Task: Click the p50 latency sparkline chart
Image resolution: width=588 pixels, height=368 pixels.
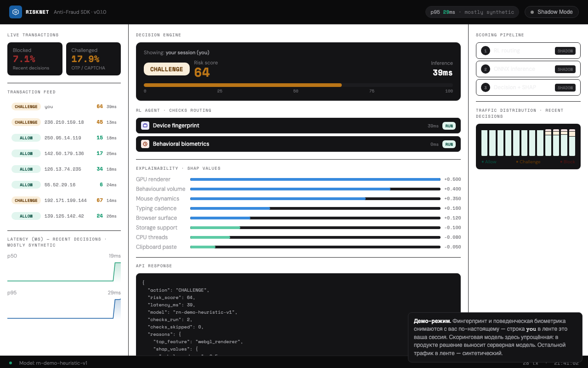Action: click(x=64, y=271)
